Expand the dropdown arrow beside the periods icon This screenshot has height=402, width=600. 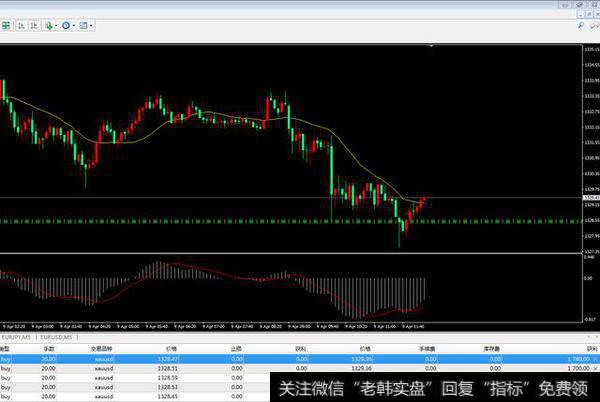(76, 24)
